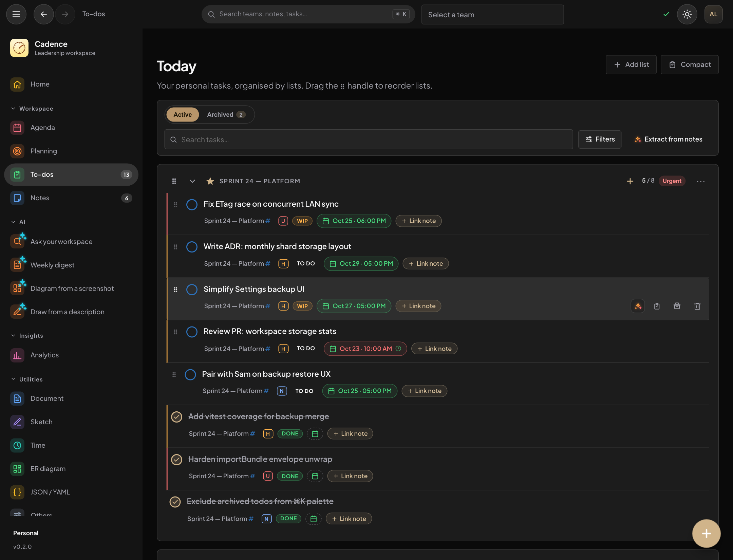Open Draw from a description
Screen dimensions: 733x560
pos(71,312)
